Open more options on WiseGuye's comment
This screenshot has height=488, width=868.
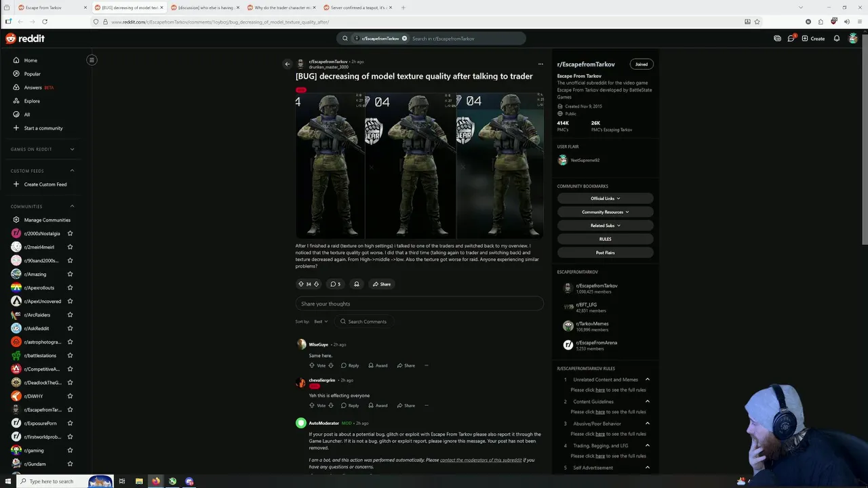(x=426, y=365)
